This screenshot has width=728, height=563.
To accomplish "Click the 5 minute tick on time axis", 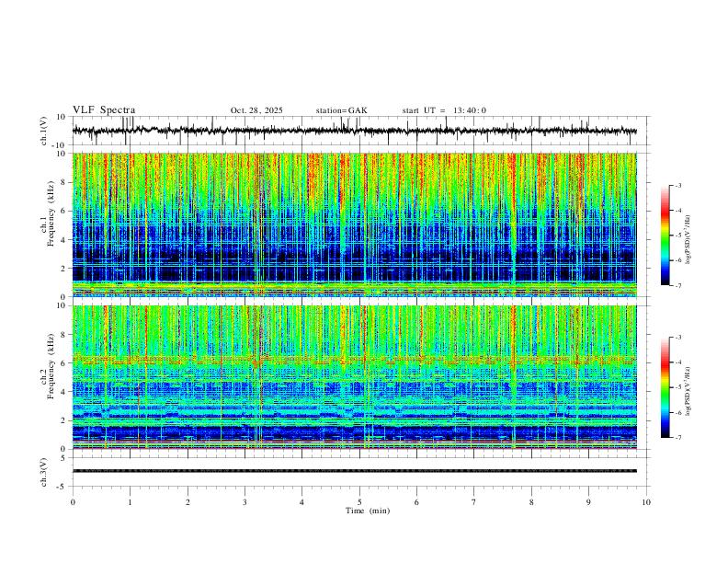I will 359,502.
